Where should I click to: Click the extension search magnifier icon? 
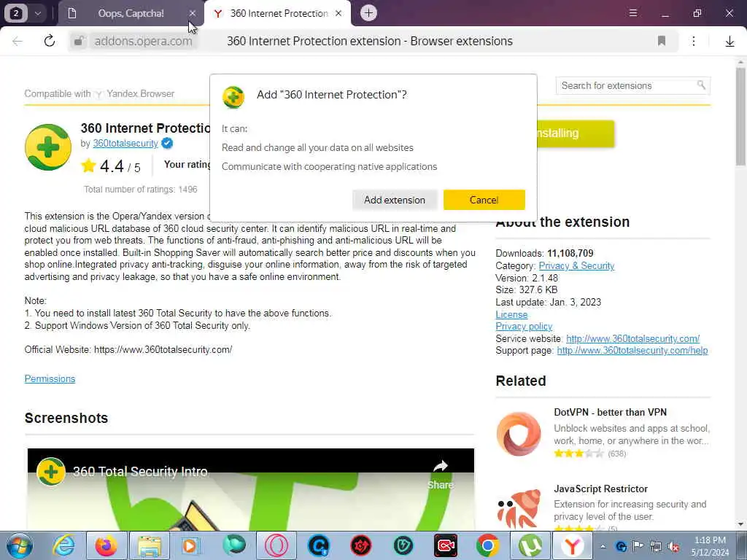701,85
